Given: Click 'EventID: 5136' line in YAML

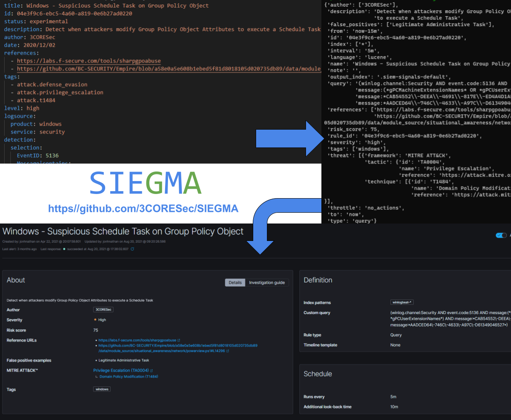Looking at the screenshot, I should pyautogui.click(x=38, y=155).
